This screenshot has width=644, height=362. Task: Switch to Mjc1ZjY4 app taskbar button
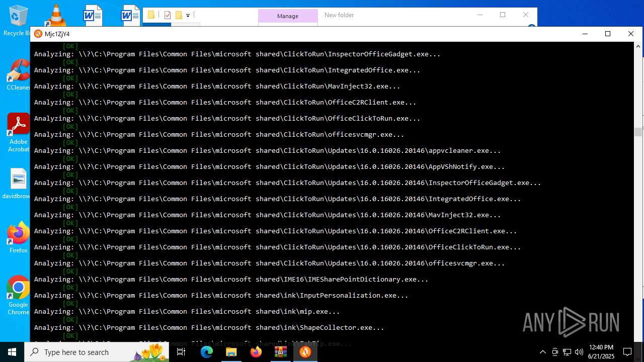tap(305, 352)
